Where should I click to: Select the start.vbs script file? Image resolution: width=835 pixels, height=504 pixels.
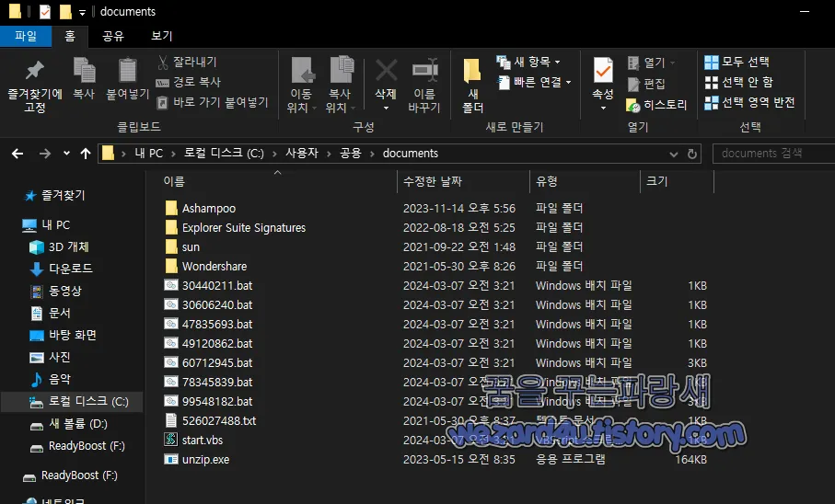[193, 441]
